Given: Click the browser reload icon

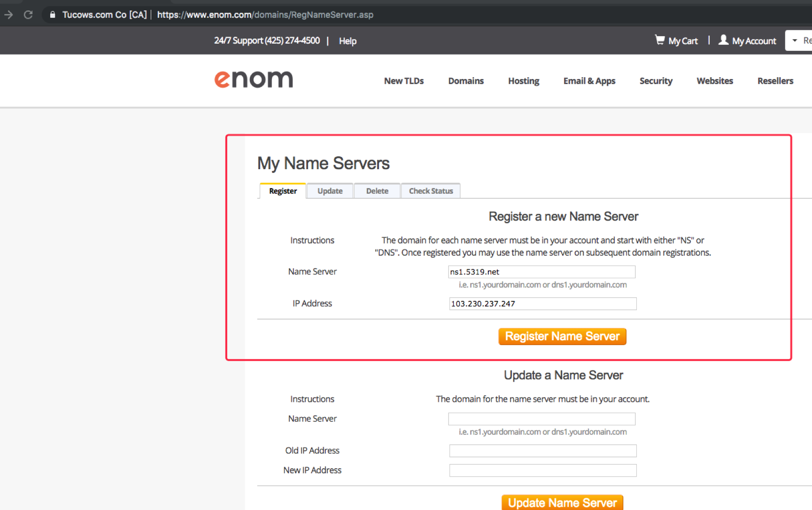Looking at the screenshot, I should click(28, 15).
